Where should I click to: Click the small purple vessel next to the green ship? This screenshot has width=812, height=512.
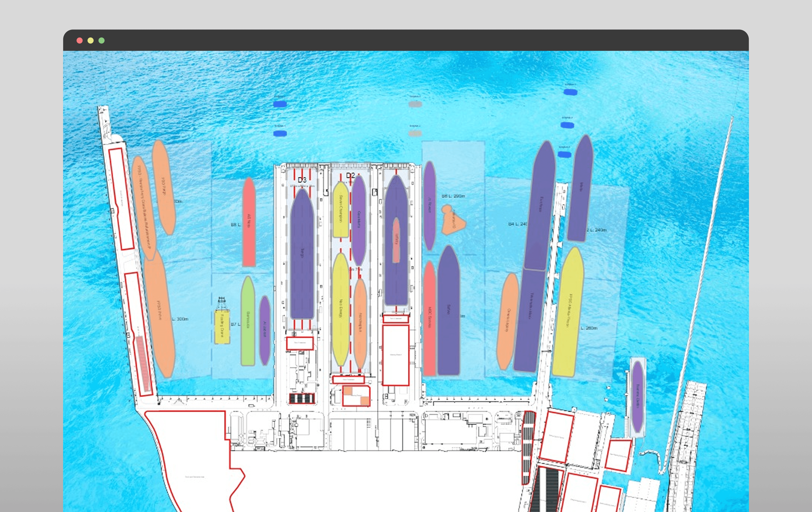pyautogui.click(x=265, y=330)
